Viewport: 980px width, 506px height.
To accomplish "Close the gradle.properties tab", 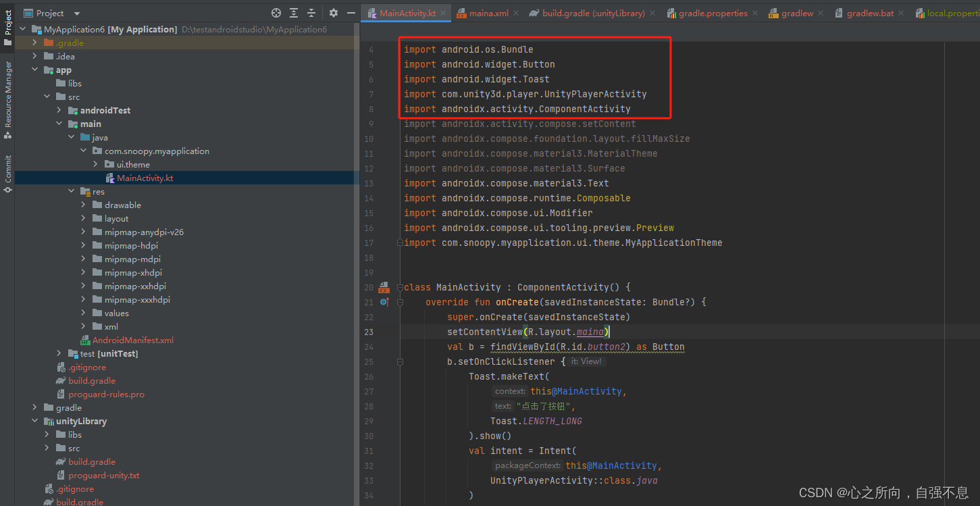I will click(755, 13).
